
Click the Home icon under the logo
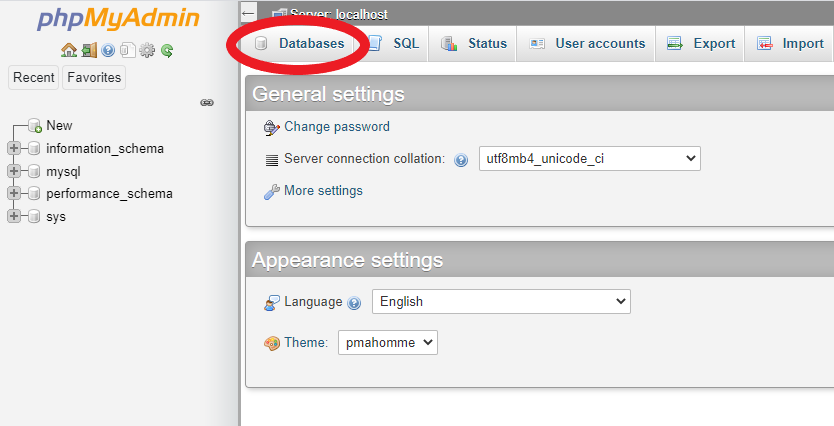(x=69, y=50)
